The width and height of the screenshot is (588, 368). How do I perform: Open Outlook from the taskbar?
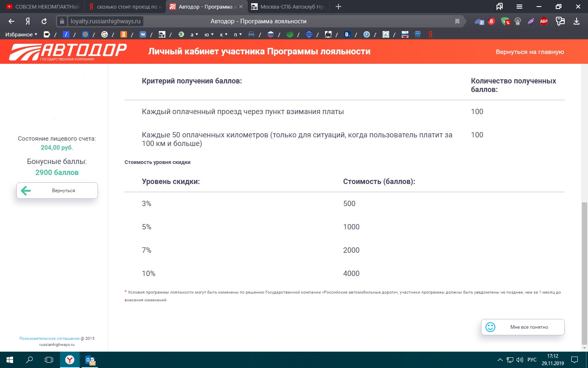(90, 360)
